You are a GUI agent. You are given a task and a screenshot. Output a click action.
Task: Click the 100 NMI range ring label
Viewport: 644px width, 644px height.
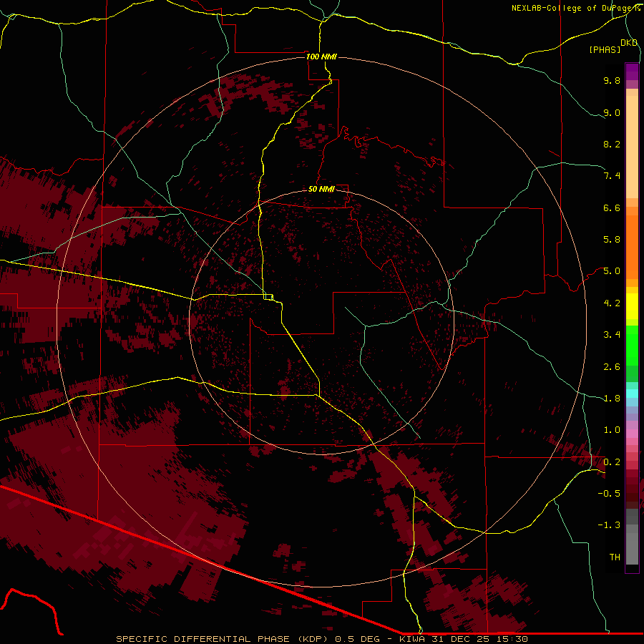pos(321,57)
